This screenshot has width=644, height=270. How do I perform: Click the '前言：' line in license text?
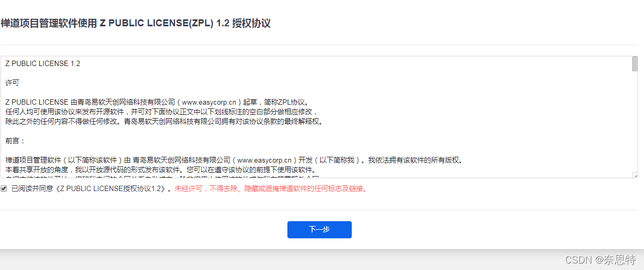tap(16, 141)
